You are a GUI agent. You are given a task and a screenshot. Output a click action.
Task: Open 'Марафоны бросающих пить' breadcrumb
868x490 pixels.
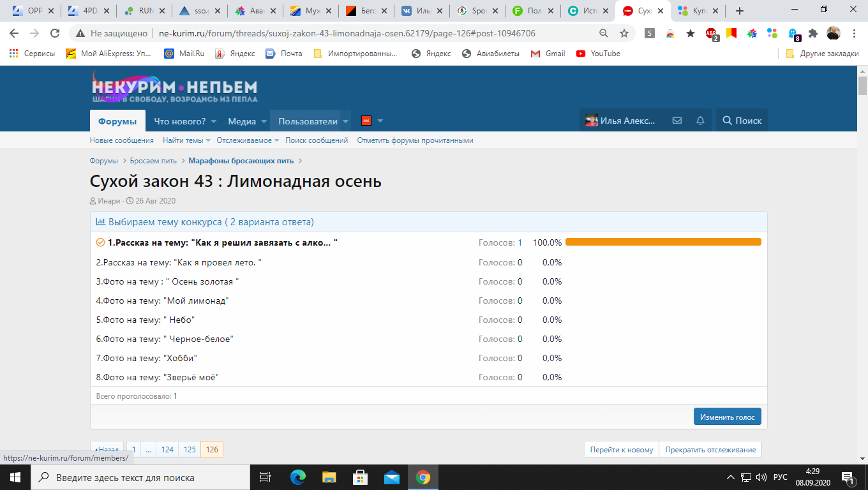[x=241, y=161]
